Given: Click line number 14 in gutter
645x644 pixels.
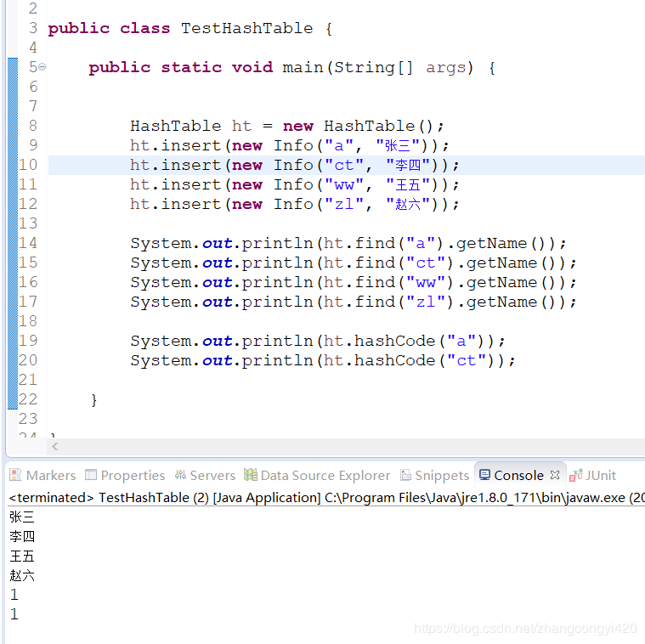Looking at the screenshot, I should pyautogui.click(x=28, y=243).
